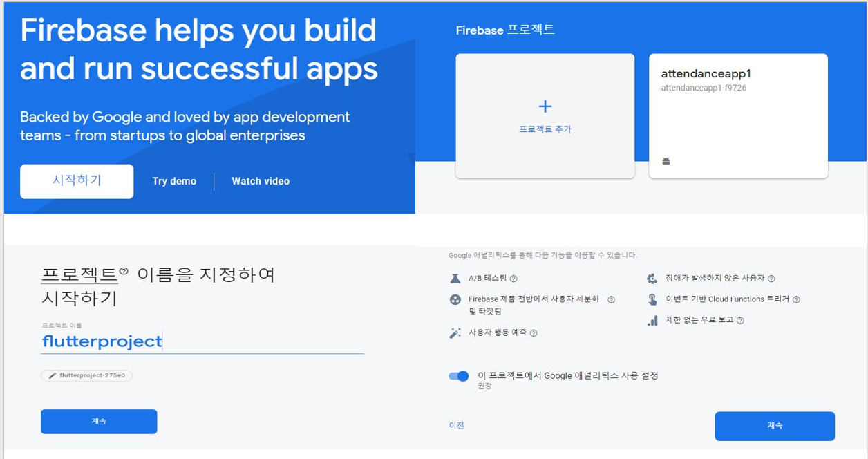
Task: Click the crash-free users gear icon
Action: [652, 279]
